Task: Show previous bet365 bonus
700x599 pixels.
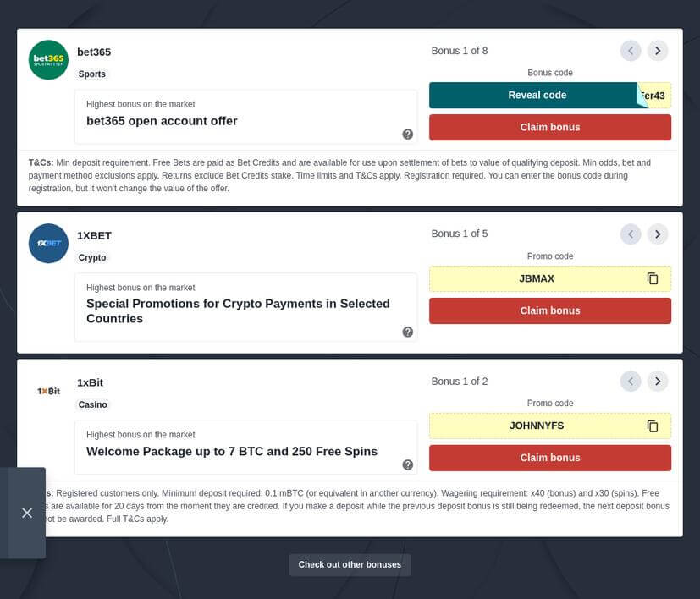Action: [631, 51]
